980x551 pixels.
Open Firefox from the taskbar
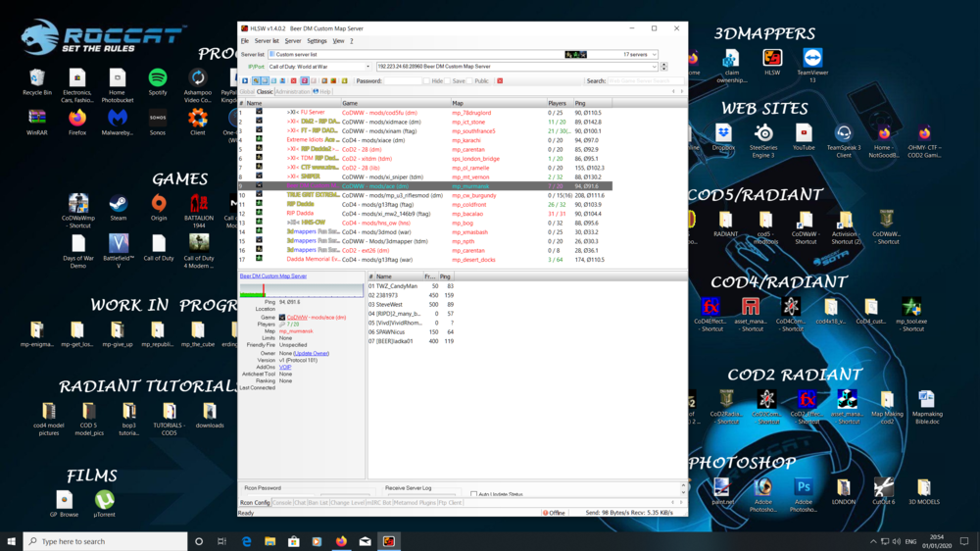point(341,541)
